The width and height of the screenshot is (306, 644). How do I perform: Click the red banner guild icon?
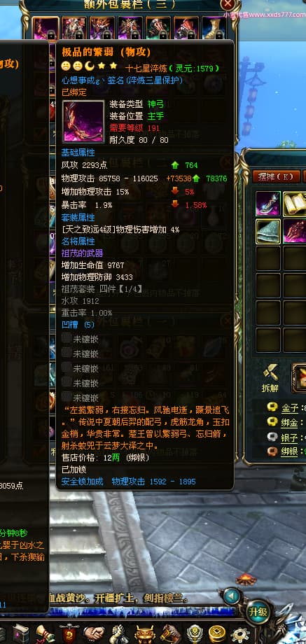(x=69, y=634)
